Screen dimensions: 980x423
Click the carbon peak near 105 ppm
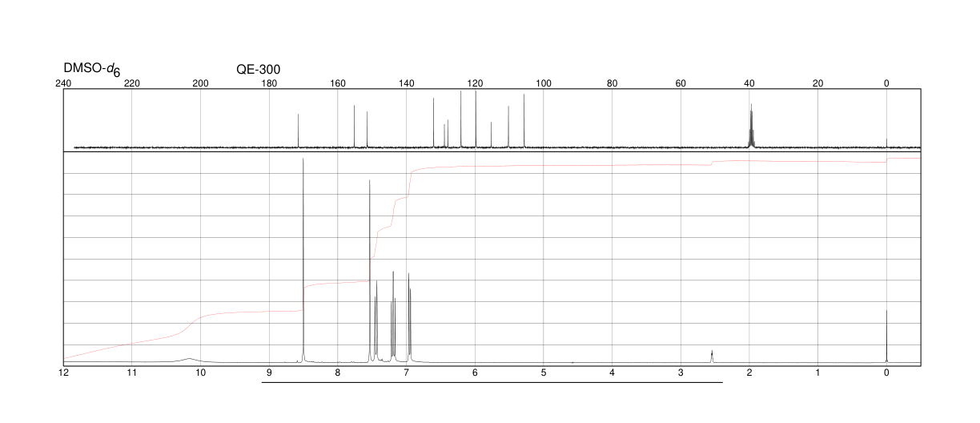click(524, 121)
